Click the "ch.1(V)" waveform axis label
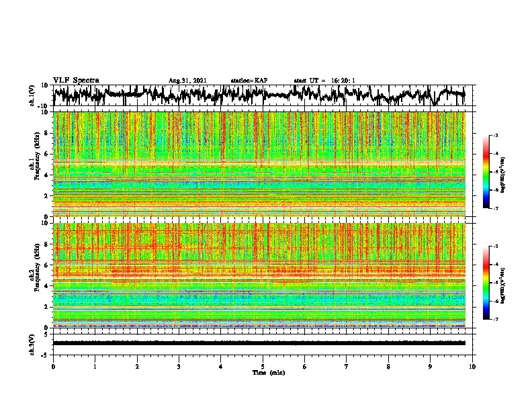Image resolution: width=532 pixels, height=411 pixels. pyautogui.click(x=32, y=95)
